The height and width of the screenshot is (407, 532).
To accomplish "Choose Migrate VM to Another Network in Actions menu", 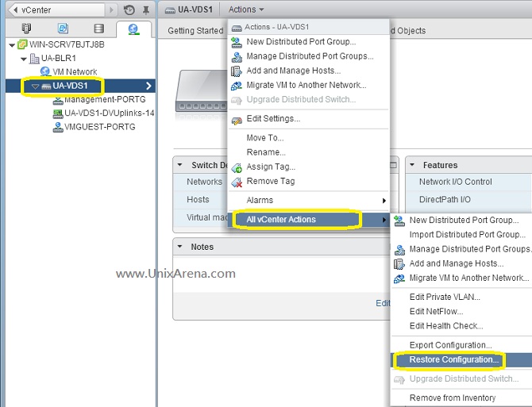I will tap(309, 85).
